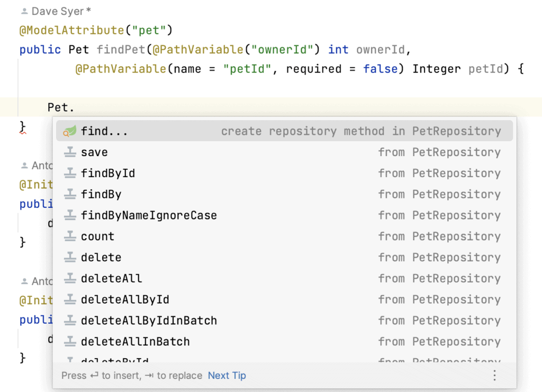Click the findPet method name

click(x=121, y=50)
